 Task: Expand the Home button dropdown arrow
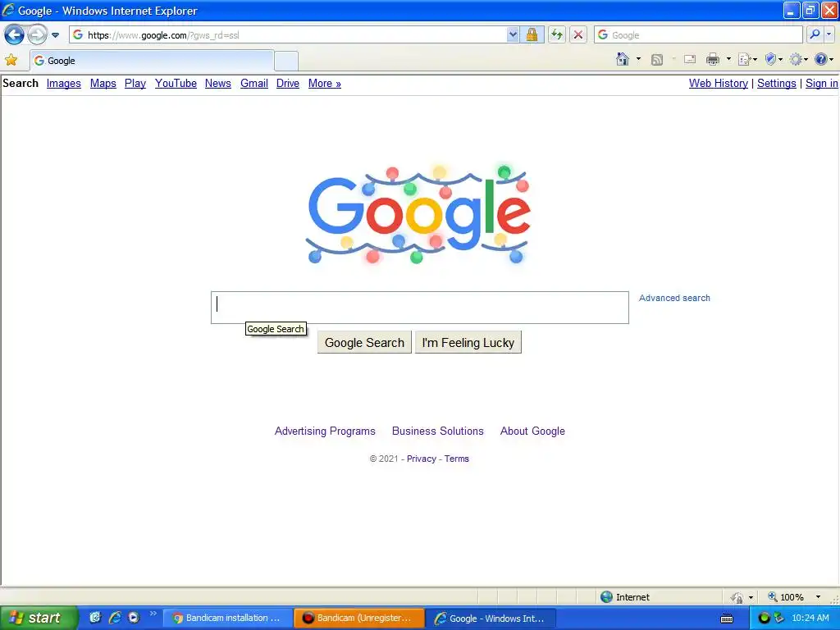pyautogui.click(x=638, y=59)
